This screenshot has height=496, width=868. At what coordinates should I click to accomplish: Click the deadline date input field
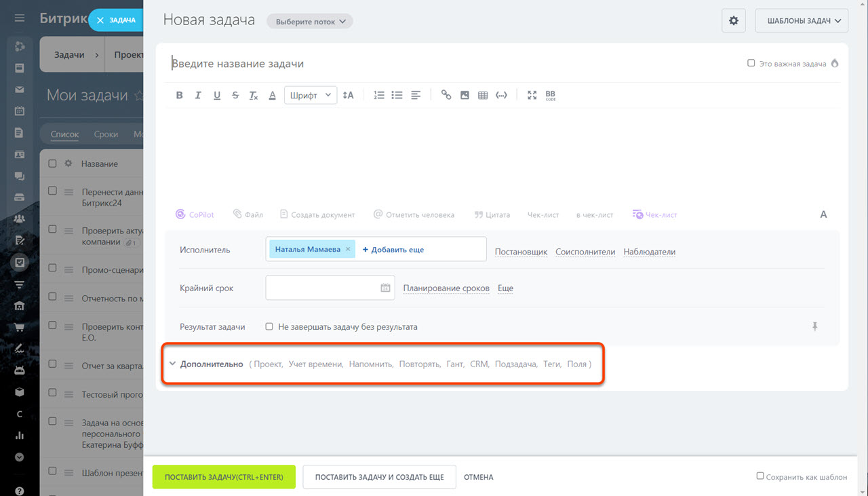click(x=330, y=288)
